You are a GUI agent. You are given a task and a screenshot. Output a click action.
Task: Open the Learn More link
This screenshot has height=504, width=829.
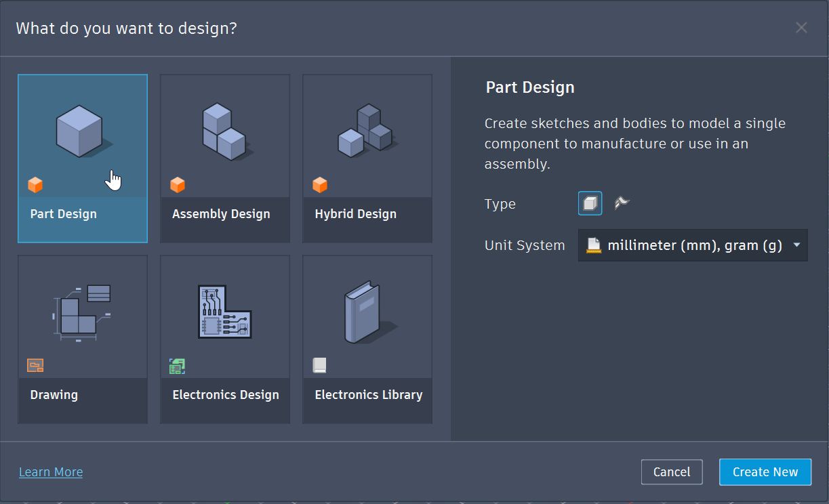[50, 471]
